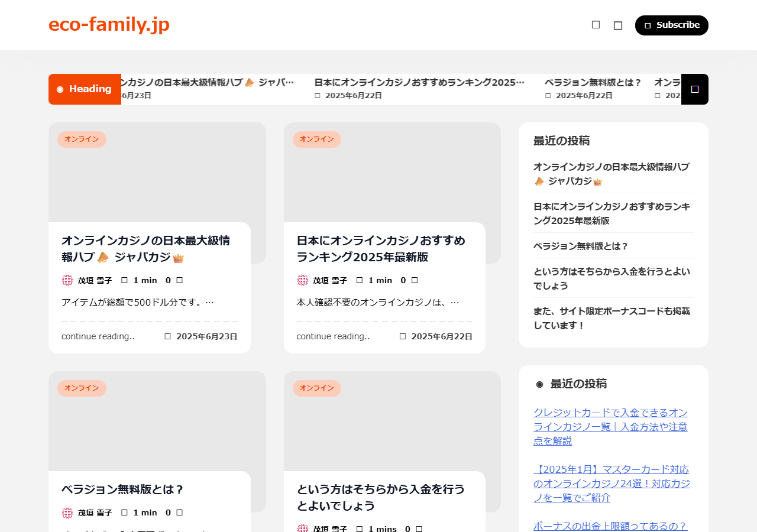Screen dimensions: 757x532
Task: Click the radio dot icon inside Heading label
Action: click(x=60, y=89)
